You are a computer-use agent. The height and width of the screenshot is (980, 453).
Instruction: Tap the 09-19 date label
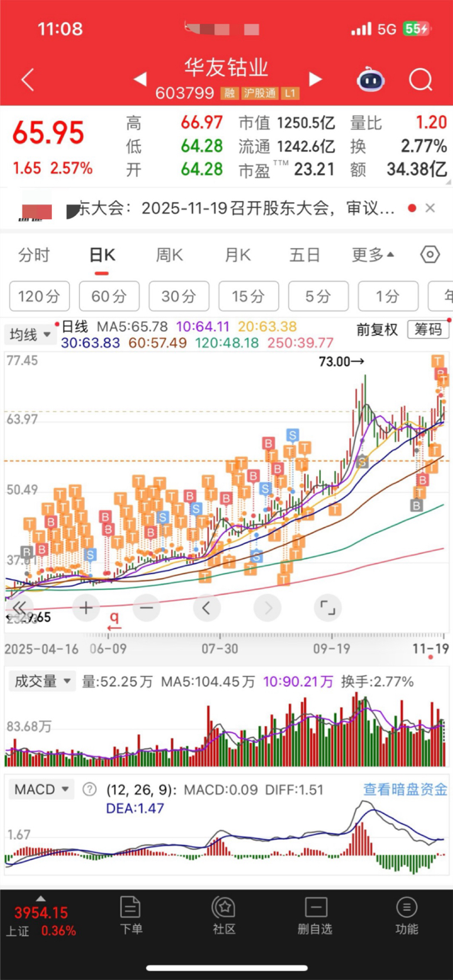(331, 649)
